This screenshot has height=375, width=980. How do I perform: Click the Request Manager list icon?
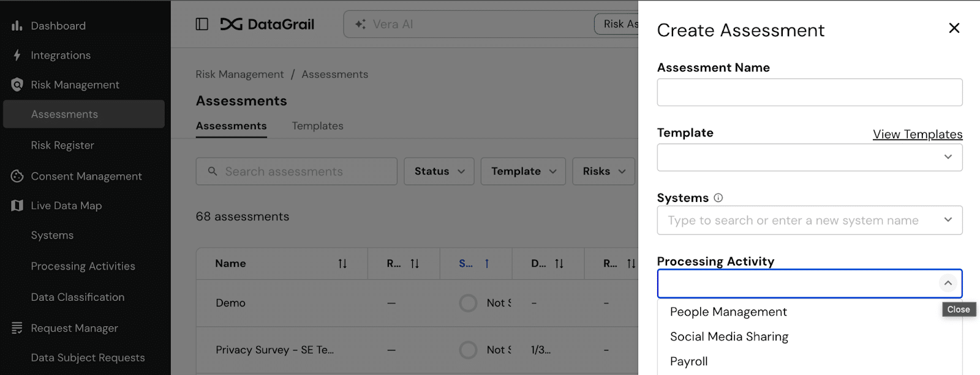click(x=17, y=328)
